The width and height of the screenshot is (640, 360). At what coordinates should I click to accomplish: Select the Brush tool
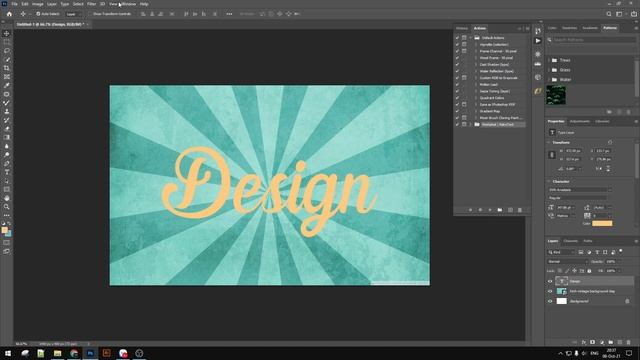(x=7, y=103)
